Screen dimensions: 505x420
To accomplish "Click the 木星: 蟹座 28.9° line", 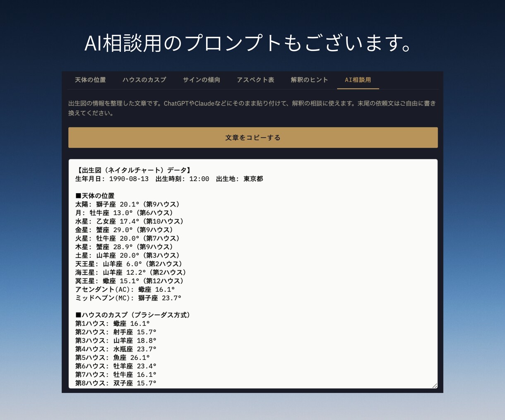I will (x=125, y=247).
